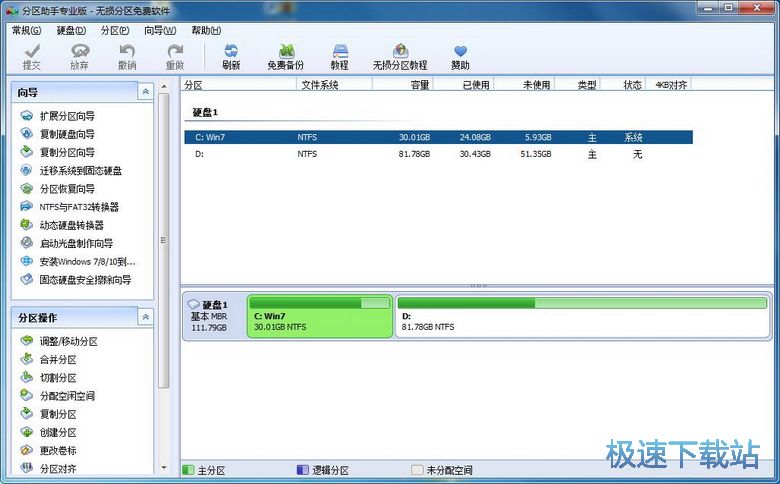Viewport: 780px width, 484px height.
Task: Click the 提交 (Commit) toolbar icon
Action: pyautogui.click(x=32, y=56)
